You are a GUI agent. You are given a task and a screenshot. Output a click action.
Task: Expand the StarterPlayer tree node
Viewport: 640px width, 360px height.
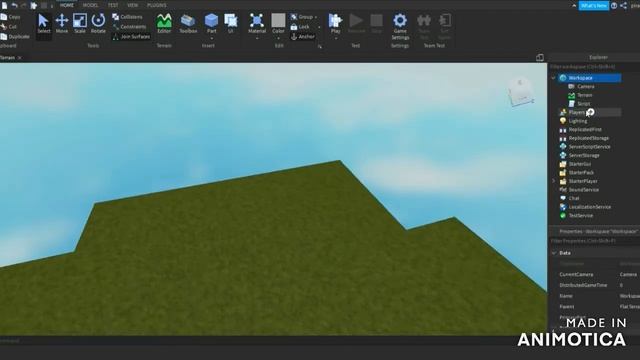[x=553, y=181]
